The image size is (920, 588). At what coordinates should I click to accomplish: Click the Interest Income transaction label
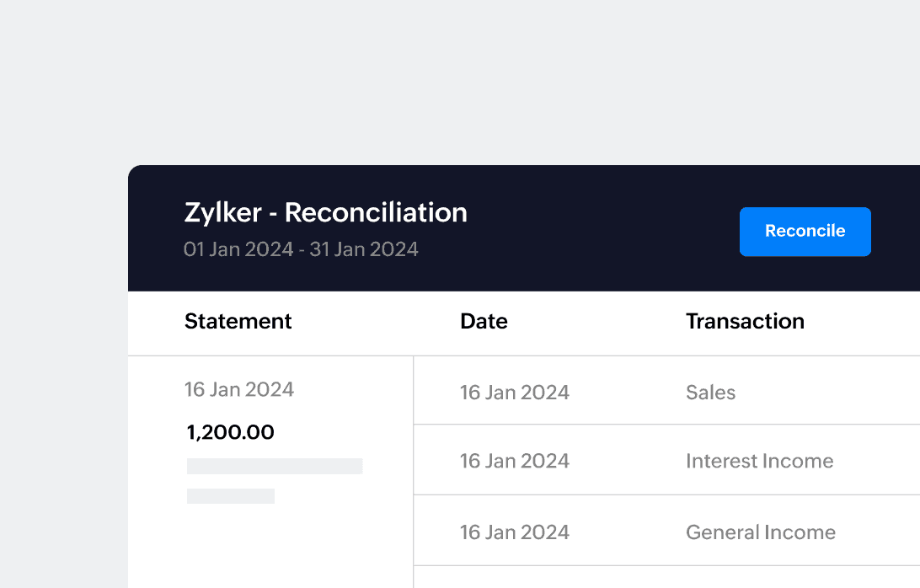tap(759, 461)
